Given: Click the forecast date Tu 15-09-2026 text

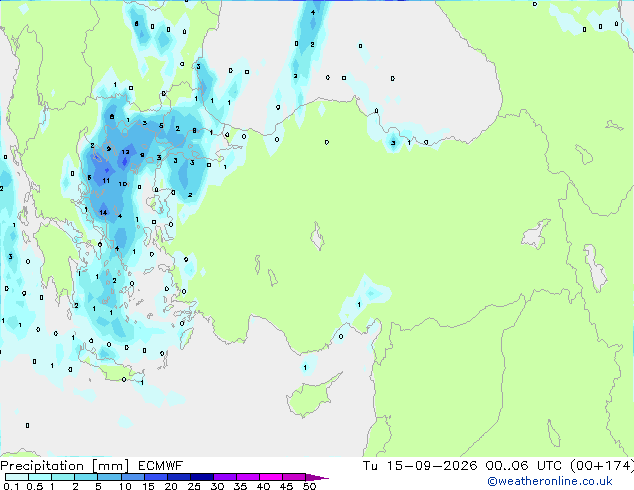Looking at the screenshot, I should coord(420,466).
